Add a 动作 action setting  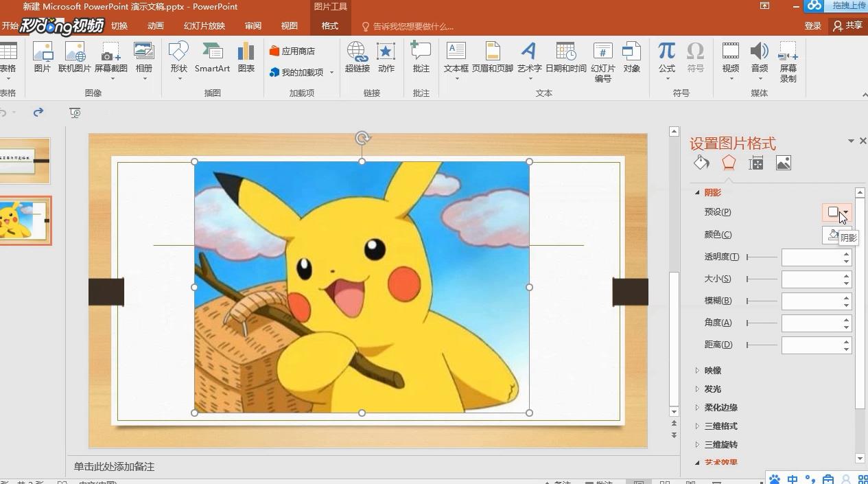pyautogui.click(x=386, y=58)
